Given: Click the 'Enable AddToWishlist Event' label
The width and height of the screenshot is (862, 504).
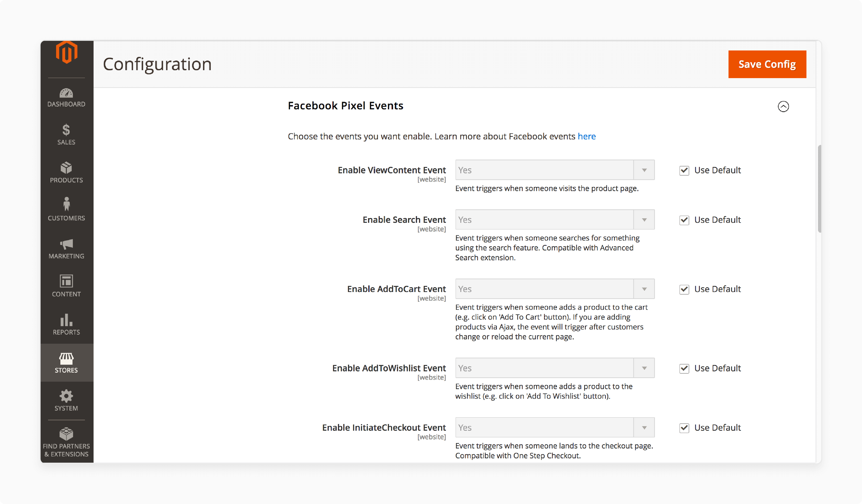Looking at the screenshot, I should click(389, 368).
